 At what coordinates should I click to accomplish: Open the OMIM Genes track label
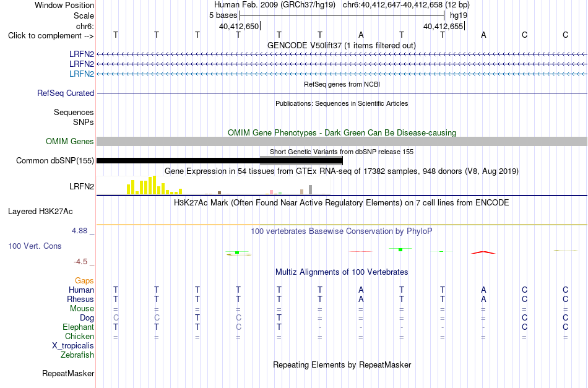pyautogui.click(x=70, y=141)
